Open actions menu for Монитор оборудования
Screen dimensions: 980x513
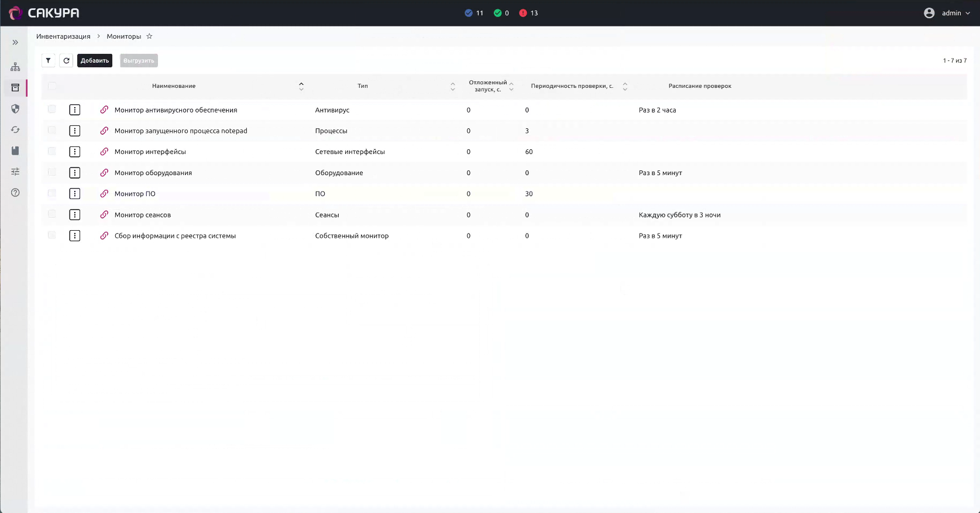click(75, 173)
